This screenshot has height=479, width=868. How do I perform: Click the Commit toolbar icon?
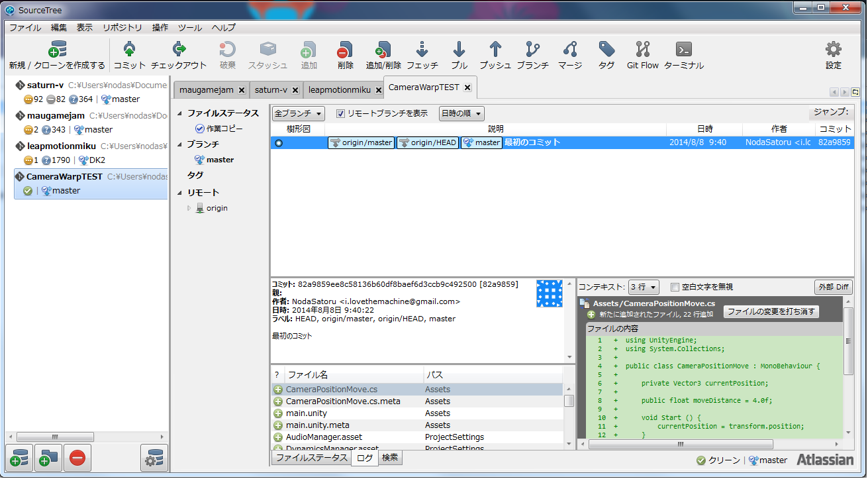[x=129, y=55]
